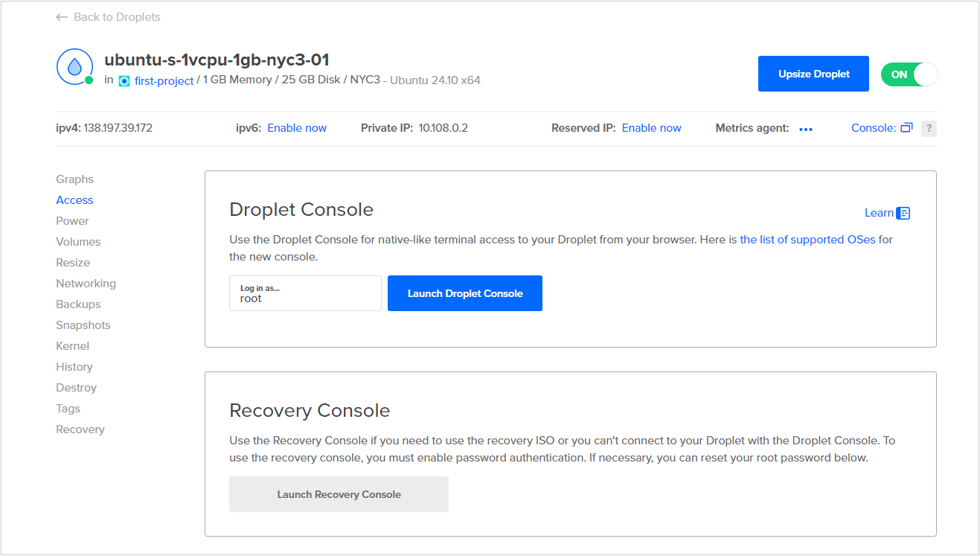
Task: Click the Upsize Droplet button
Action: pyautogui.click(x=813, y=74)
